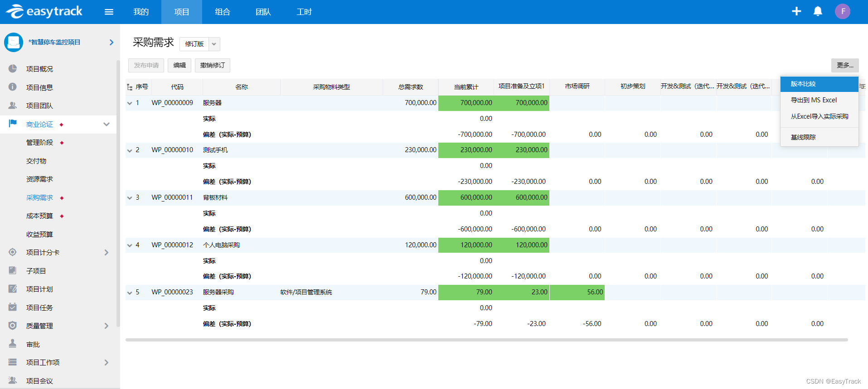Click the horizontal table scrollbar

tap(486, 340)
